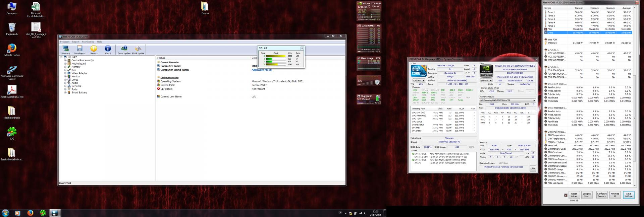Select the Monitor tree item

pyautogui.click(x=76, y=77)
